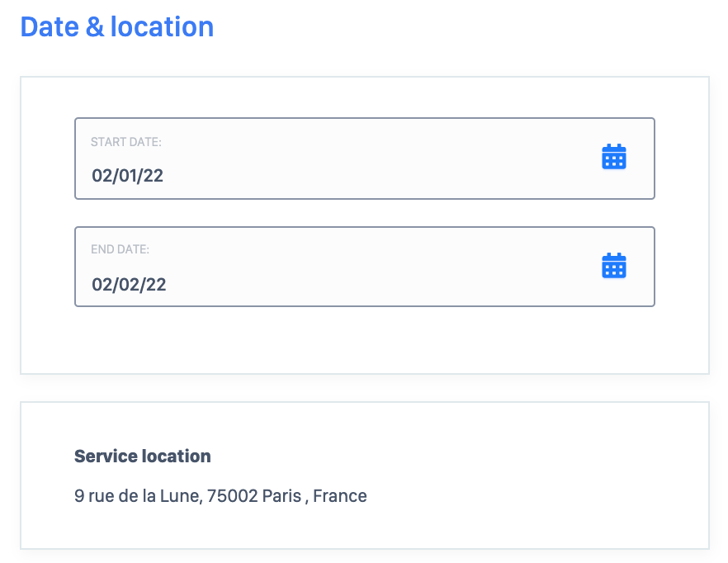Click the word 'France' in the address
The image size is (728, 563).
click(340, 496)
